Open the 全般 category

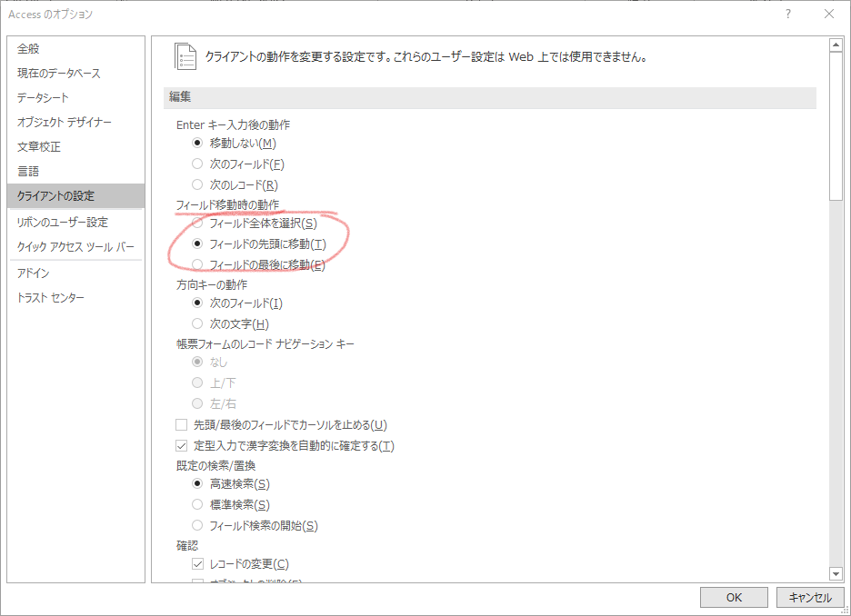pyautogui.click(x=28, y=48)
